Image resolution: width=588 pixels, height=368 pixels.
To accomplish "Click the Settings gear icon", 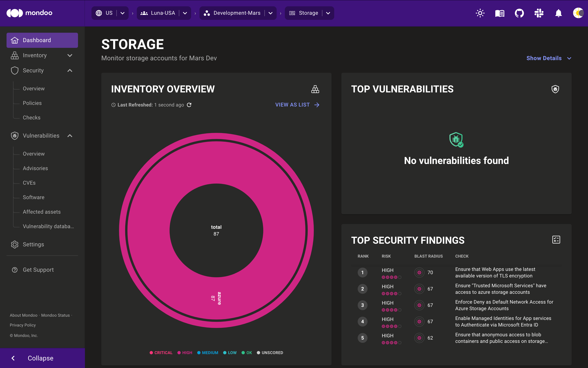I will coord(14,244).
